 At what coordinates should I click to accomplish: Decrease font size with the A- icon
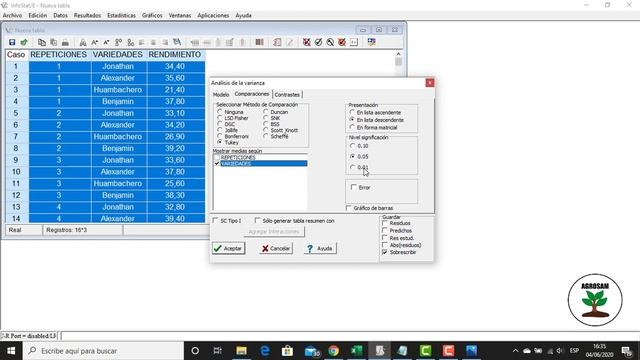tap(107, 42)
